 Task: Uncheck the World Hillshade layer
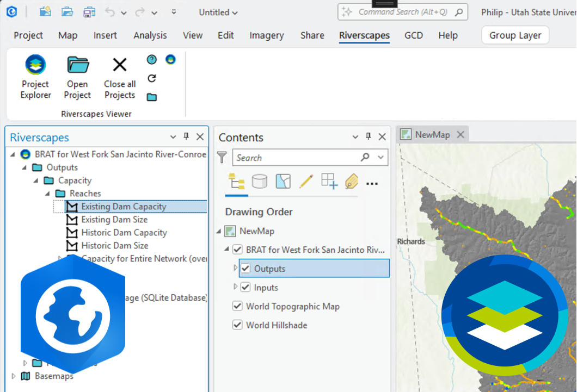[x=237, y=325]
